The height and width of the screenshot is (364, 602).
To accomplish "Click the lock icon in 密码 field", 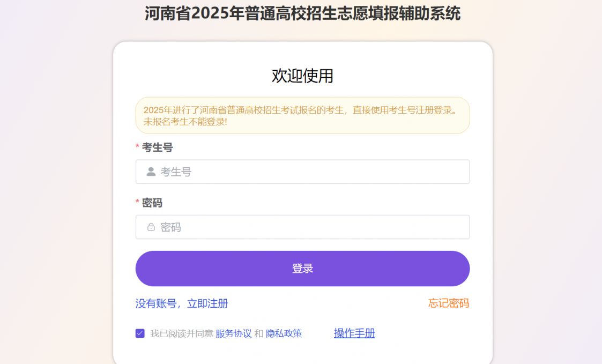I will 152,227.
